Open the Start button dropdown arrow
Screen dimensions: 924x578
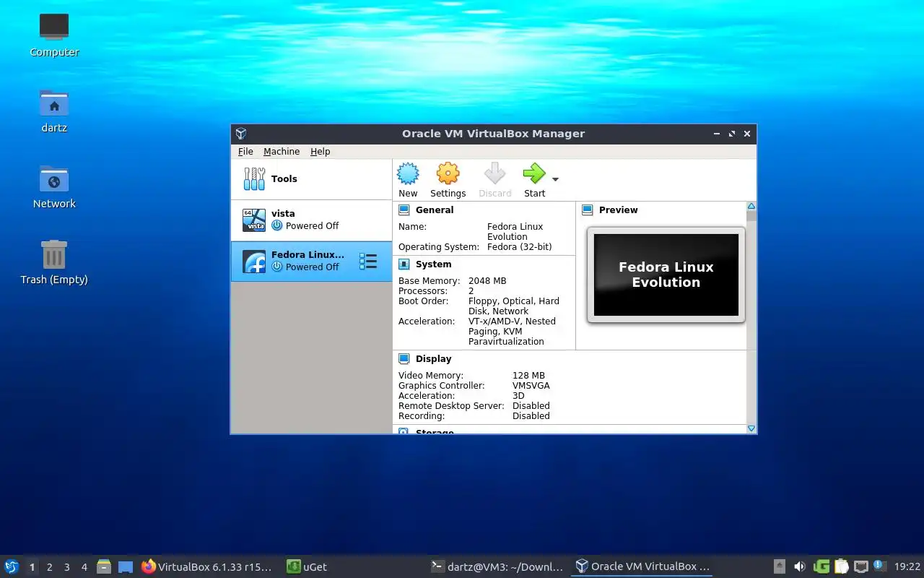[555, 179]
